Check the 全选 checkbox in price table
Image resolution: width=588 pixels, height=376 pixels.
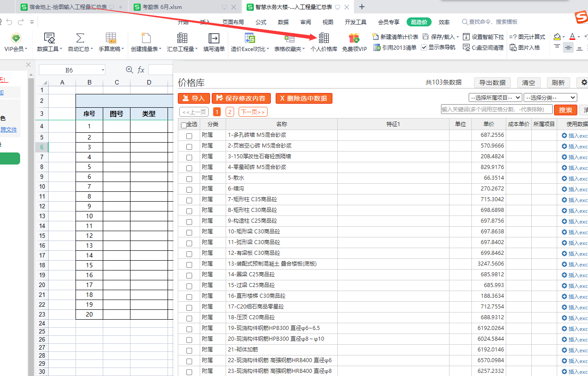[184, 125]
